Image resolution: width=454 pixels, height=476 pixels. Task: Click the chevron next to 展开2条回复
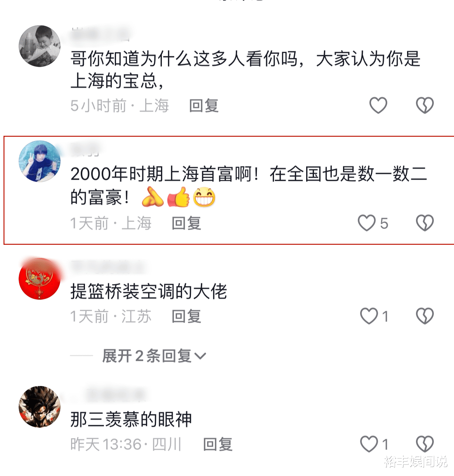click(200, 356)
